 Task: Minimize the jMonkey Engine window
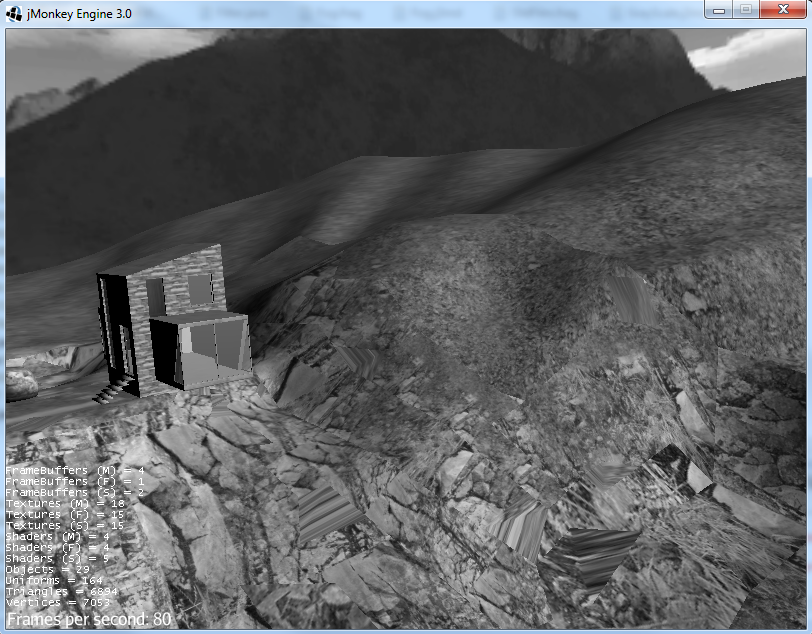tap(717, 10)
